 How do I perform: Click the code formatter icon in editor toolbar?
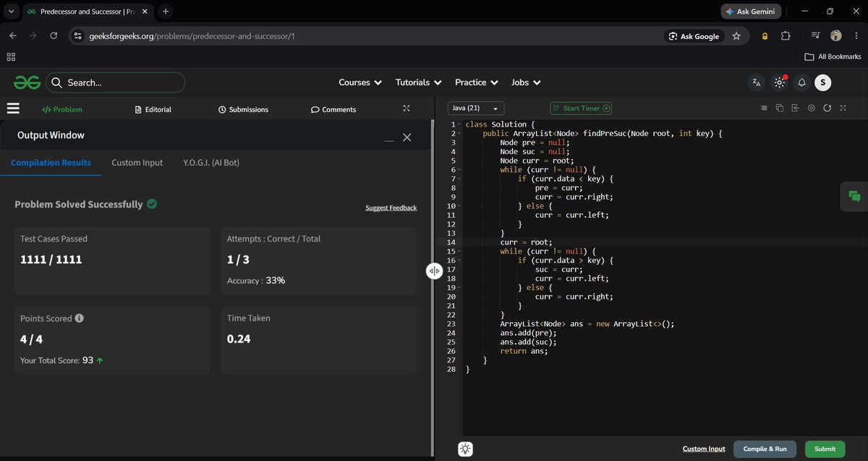click(764, 109)
